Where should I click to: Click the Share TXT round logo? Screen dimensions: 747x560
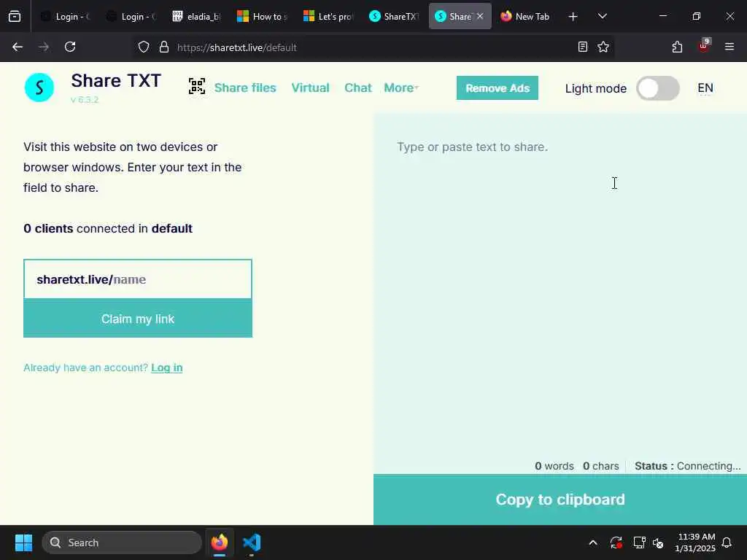39,87
